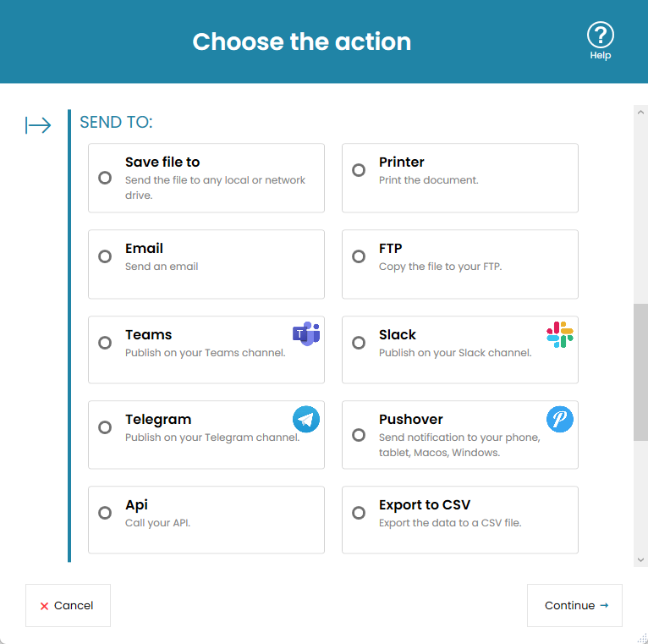Click the scrollbar down arrow
The image size is (648, 644).
[x=640, y=560]
